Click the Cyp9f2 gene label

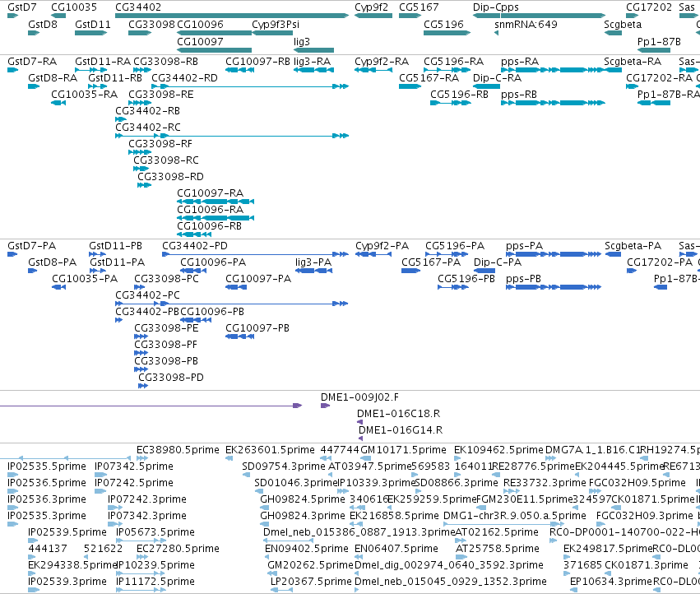coord(371,7)
